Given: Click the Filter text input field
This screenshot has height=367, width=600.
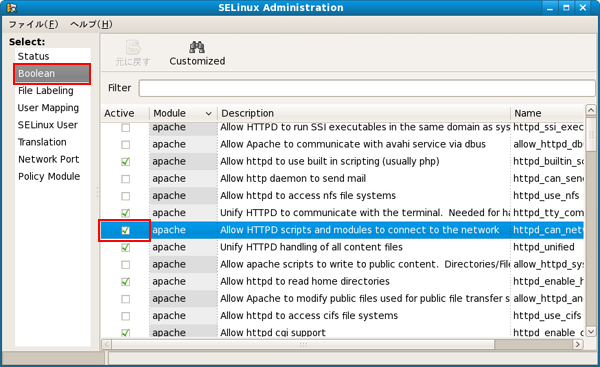Looking at the screenshot, I should click(x=367, y=88).
